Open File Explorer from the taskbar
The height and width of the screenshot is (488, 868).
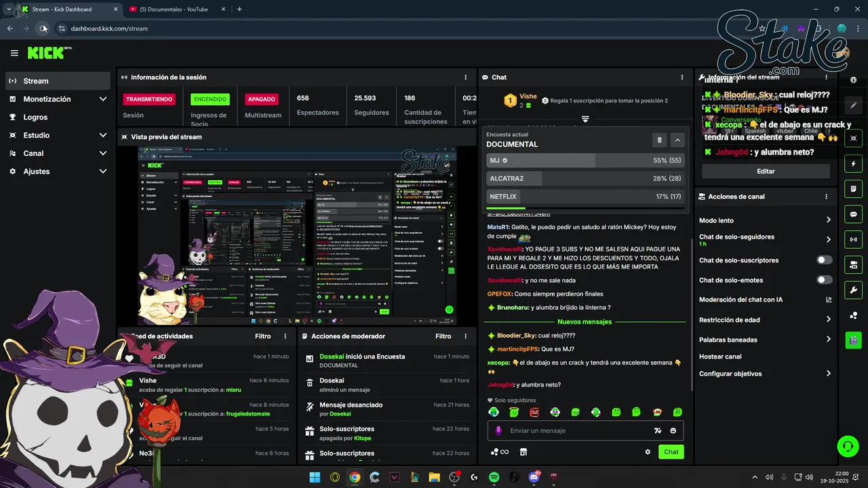point(434,477)
